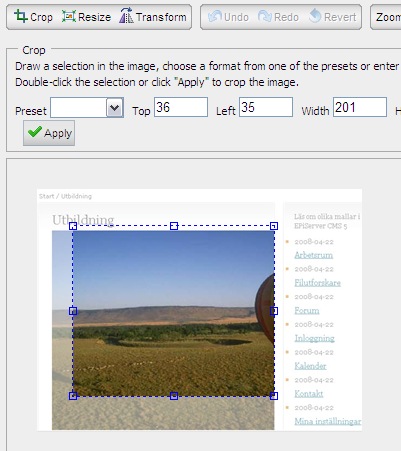The image size is (401, 451).
Task: Click the top-left selection handle
Action: coord(73,226)
